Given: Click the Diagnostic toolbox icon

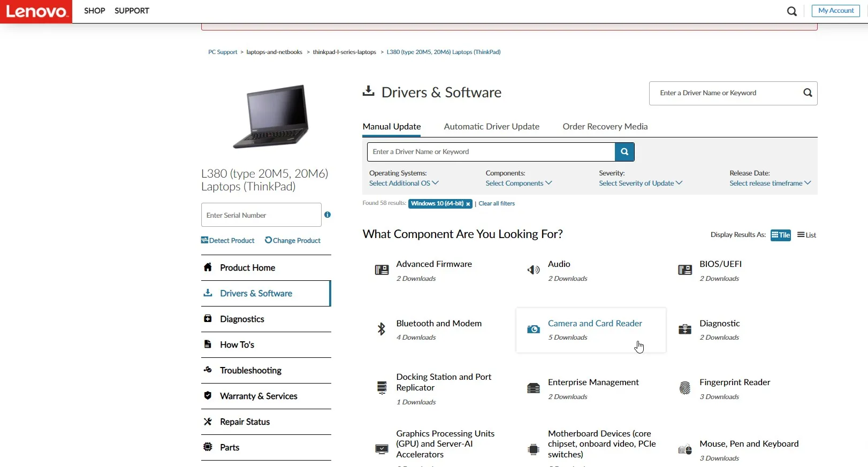Looking at the screenshot, I should click(x=685, y=329).
